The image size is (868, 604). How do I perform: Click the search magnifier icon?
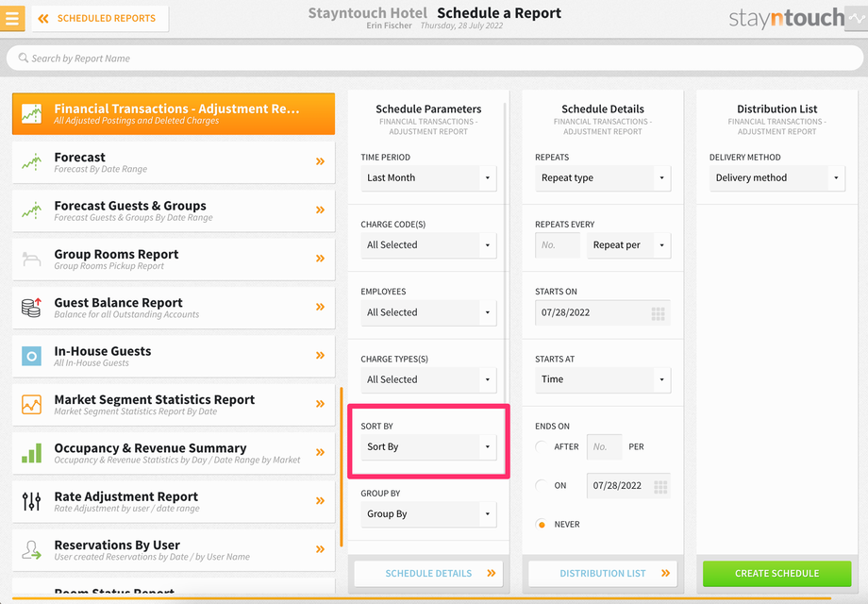coord(24,58)
